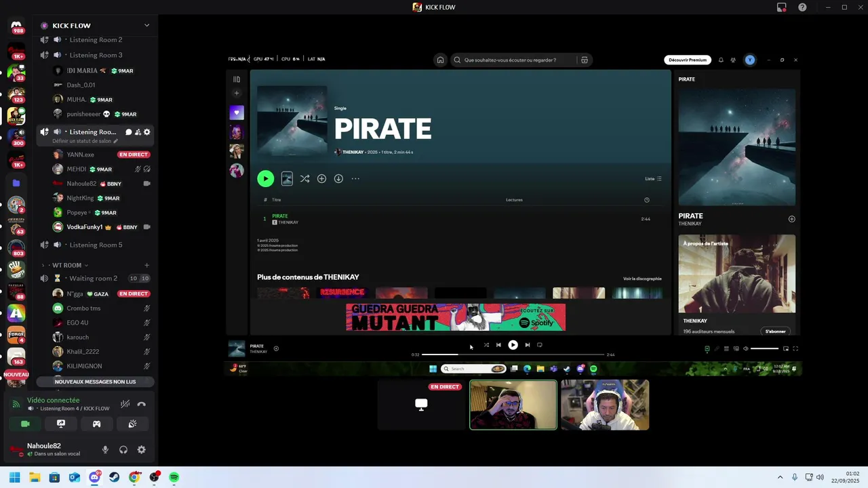868x488 pixels.
Task: Toggle Discord camera video button
Action: tap(25, 424)
